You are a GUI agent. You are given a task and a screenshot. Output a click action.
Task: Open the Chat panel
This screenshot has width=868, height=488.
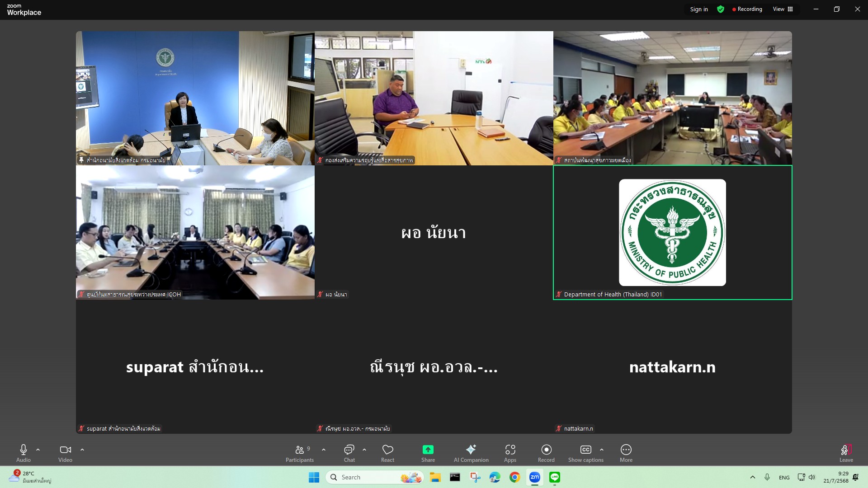pos(349,453)
